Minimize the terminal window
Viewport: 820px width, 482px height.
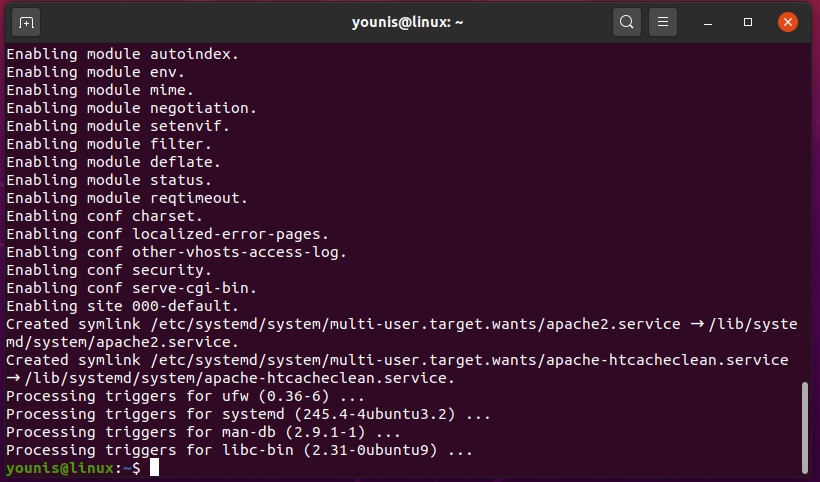coord(708,22)
